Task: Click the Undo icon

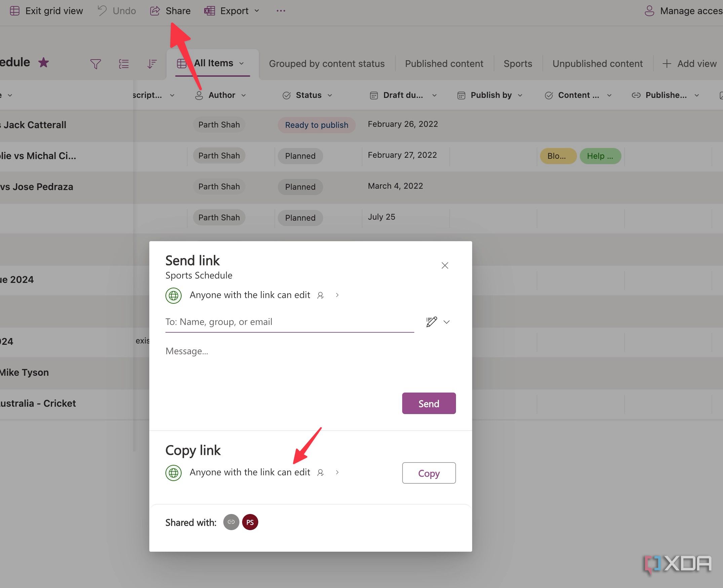Action: point(101,10)
